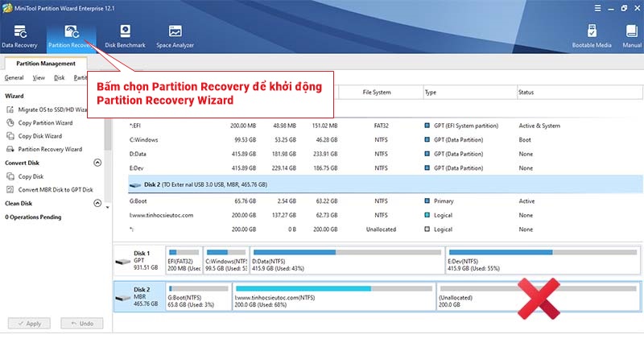The width and height of the screenshot is (644, 343).
Task: Start Partition Recovery Wizard in sidebar
Action: click(44, 149)
